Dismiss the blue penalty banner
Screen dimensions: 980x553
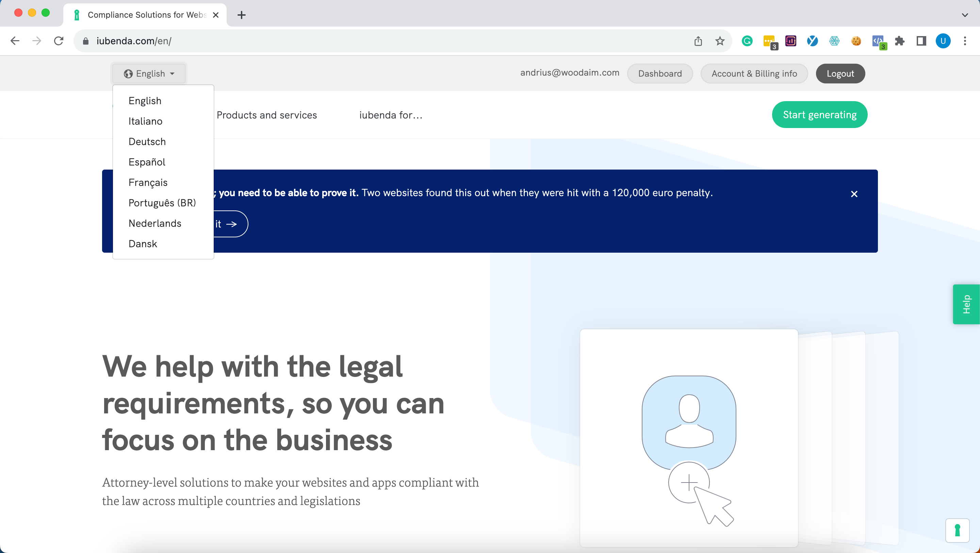pos(854,194)
